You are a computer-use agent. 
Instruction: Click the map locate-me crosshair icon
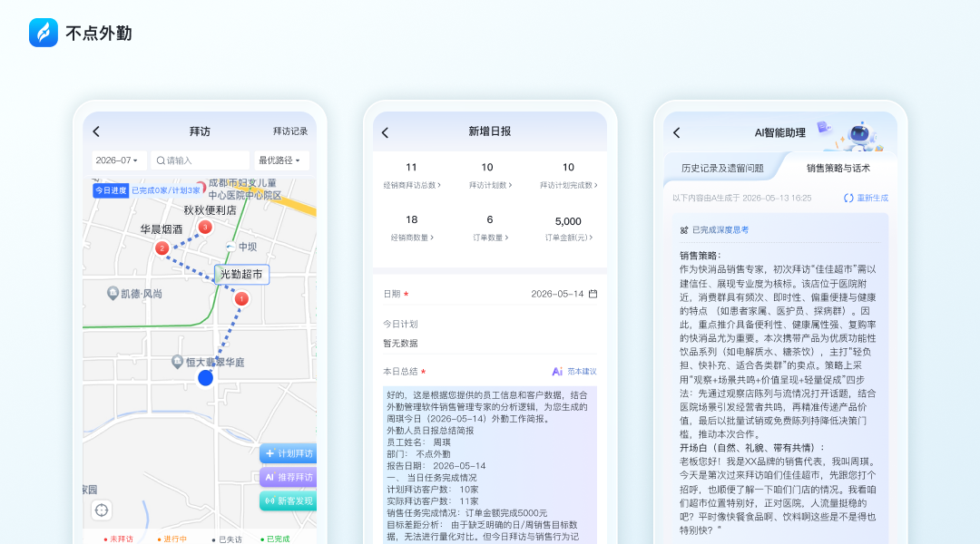[102, 510]
